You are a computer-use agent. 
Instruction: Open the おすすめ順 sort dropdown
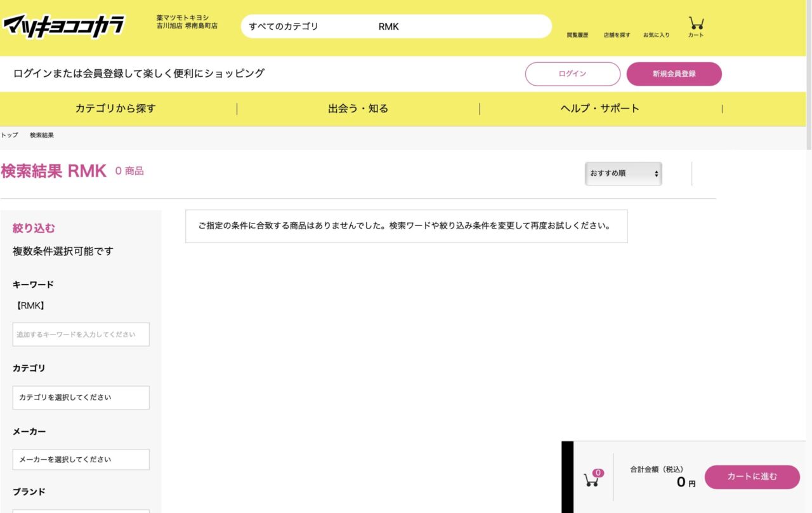coord(623,173)
